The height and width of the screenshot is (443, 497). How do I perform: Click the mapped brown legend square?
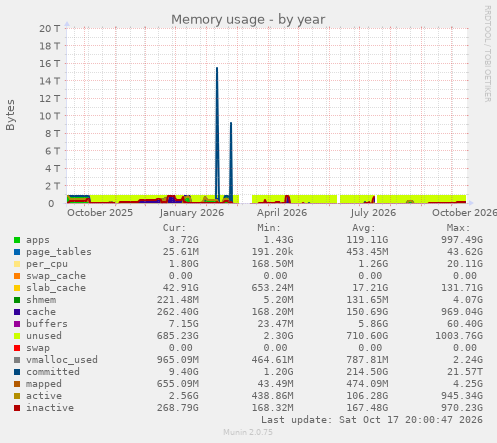click(17, 384)
